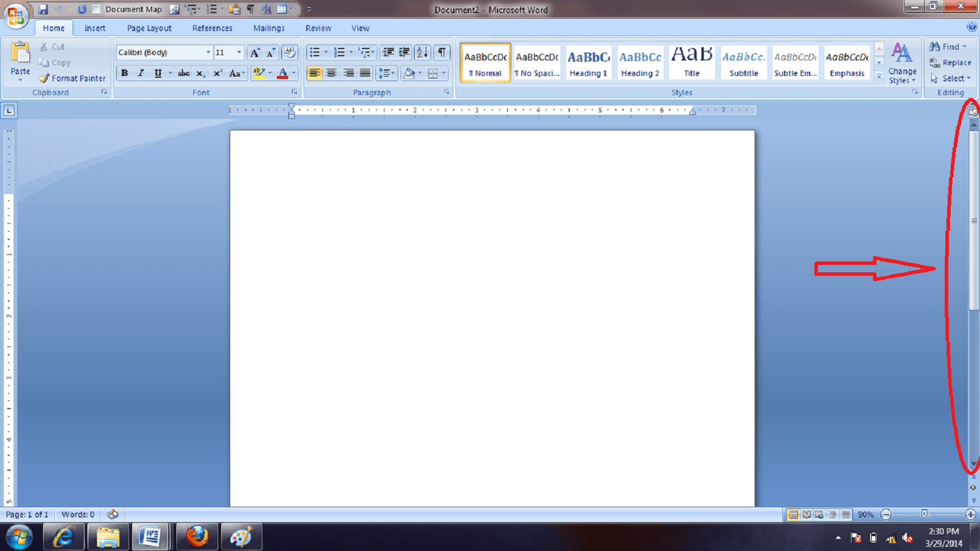Click Format Painter
980x551 pixels.
72,78
